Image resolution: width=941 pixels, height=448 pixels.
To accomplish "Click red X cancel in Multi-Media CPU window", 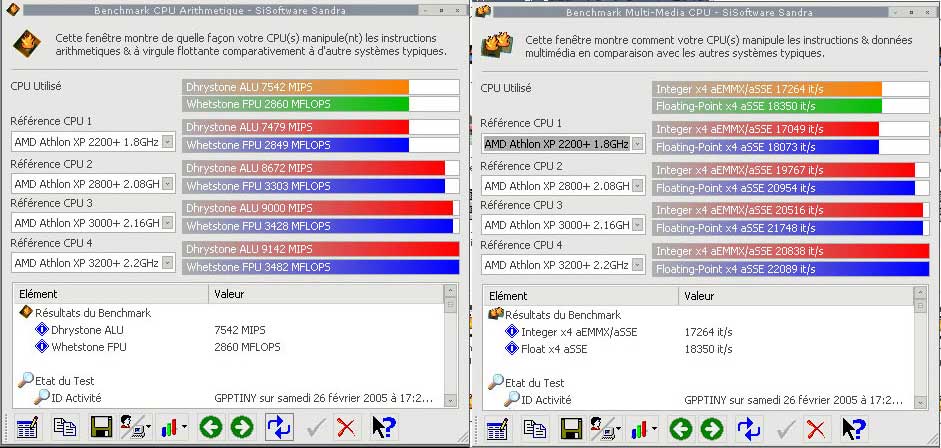I will click(x=816, y=429).
